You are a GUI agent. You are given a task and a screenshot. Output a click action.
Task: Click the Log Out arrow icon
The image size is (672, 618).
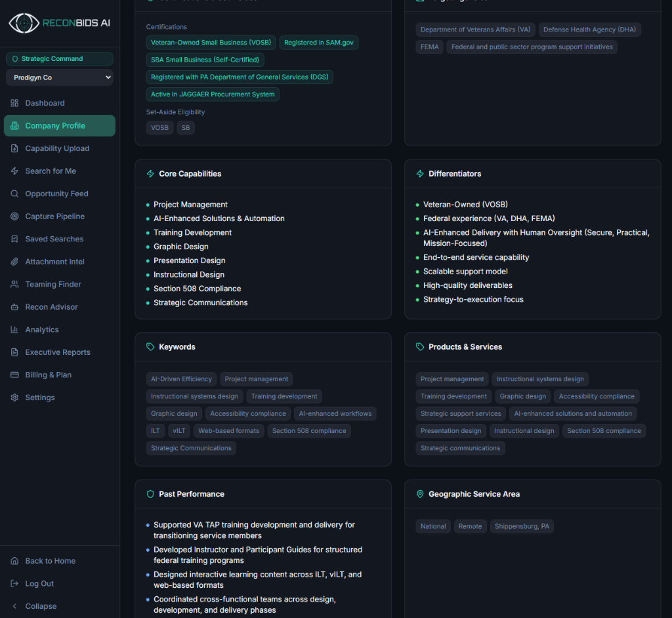[x=14, y=583]
